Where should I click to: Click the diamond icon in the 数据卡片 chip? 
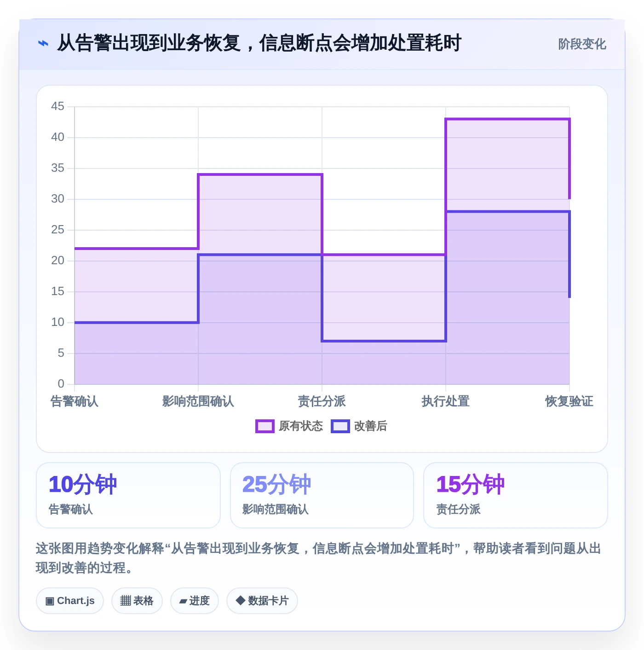click(240, 600)
